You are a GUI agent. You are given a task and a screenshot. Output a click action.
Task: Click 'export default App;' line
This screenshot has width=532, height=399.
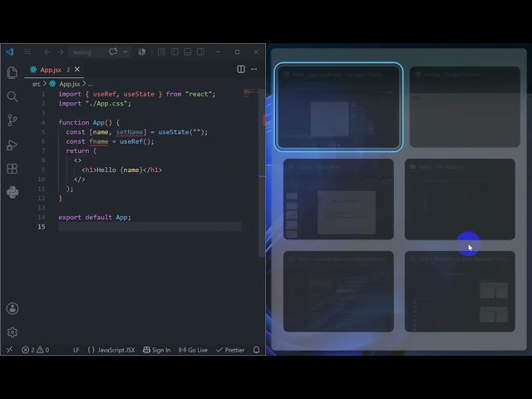95,217
